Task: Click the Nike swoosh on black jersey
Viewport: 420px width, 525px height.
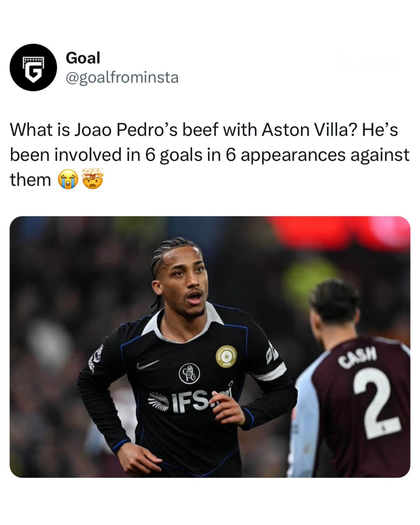Action: click(x=148, y=365)
